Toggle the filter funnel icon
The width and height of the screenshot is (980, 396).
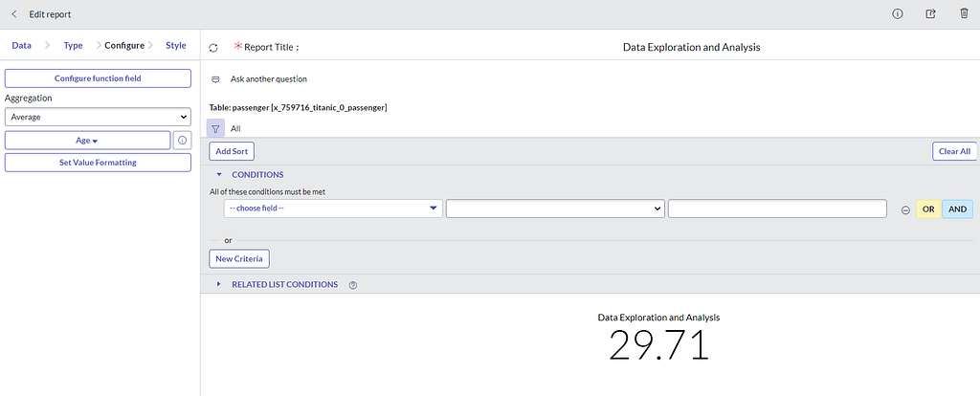[x=215, y=129]
